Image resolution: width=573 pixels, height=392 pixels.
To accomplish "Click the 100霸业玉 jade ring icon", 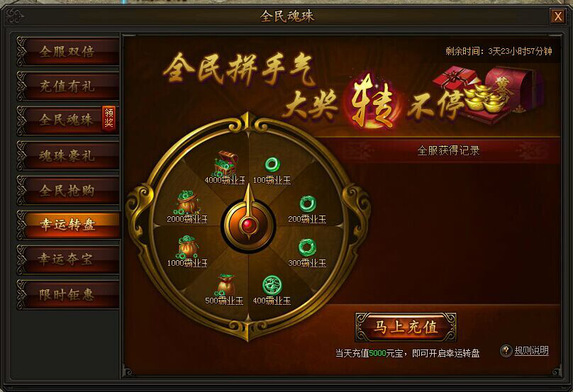I will pos(272,164).
